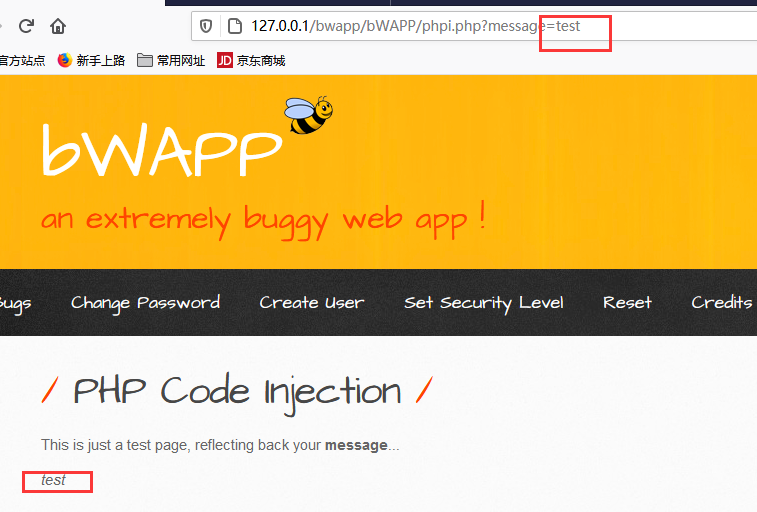Click the reflected italic 'test' output
The image size is (757, 512).
point(53,480)
